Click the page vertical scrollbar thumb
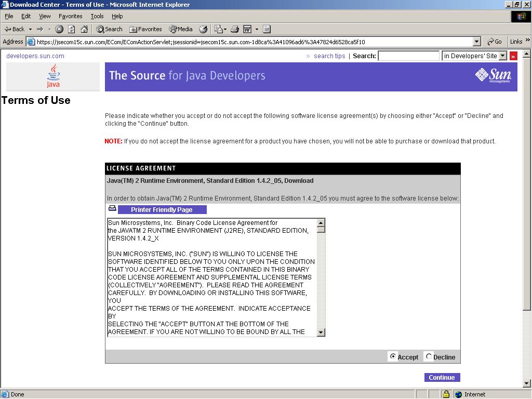 coord(527,183)
